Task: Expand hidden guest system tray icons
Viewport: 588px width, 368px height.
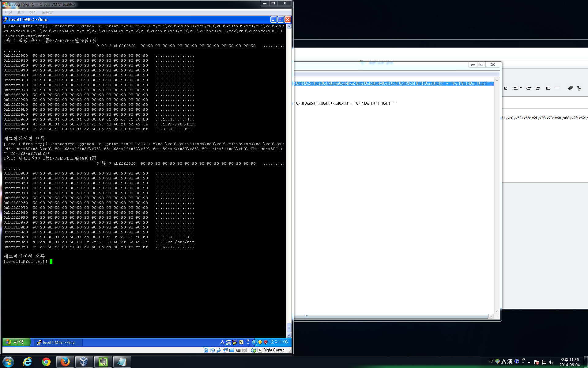Action: 254,342
